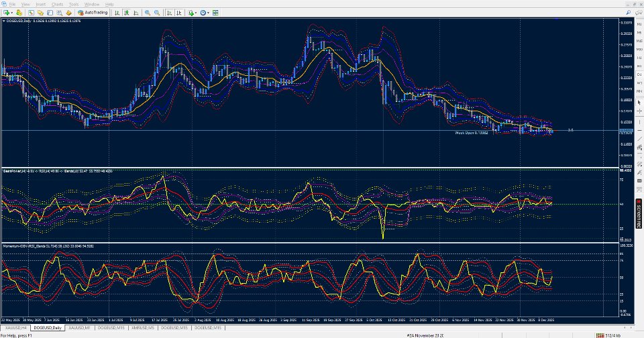Open the Tools menu
Image resolution: width=644 pixels, height=338 pixels.
[x=74, y=5]
